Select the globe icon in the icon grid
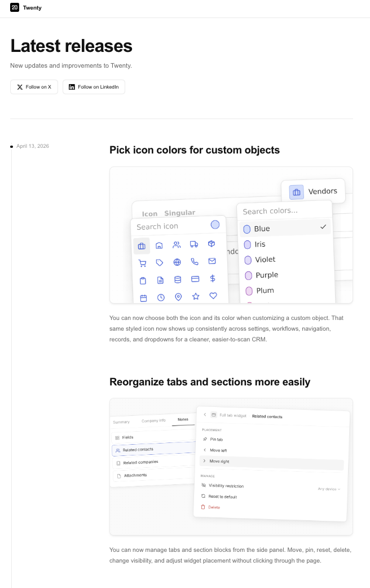 click(x=177, y=262)
